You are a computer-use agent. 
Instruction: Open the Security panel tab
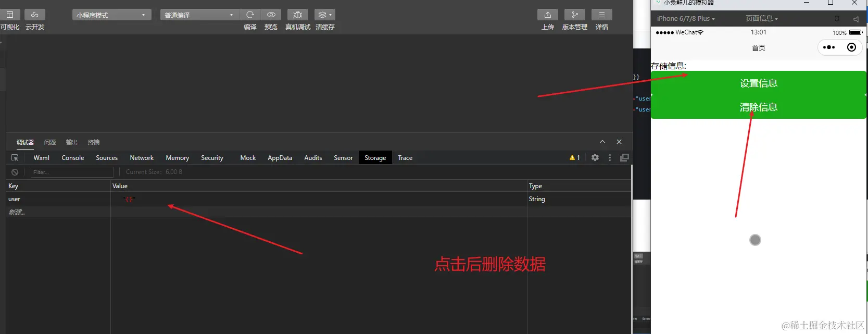(212, 158)
